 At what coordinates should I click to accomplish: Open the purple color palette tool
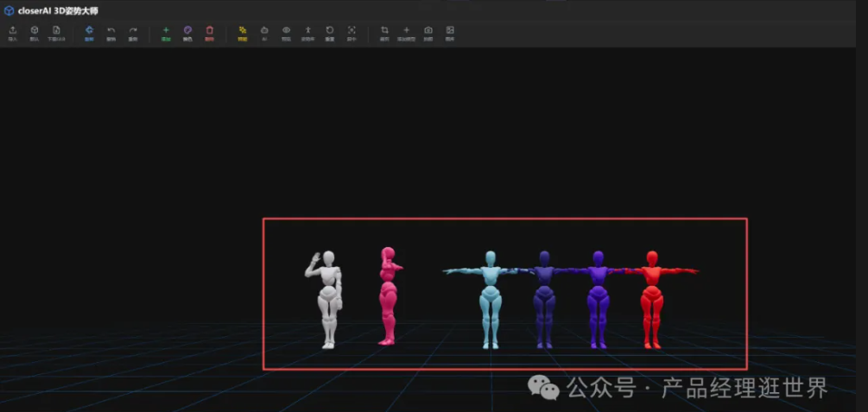coord(187,30)
